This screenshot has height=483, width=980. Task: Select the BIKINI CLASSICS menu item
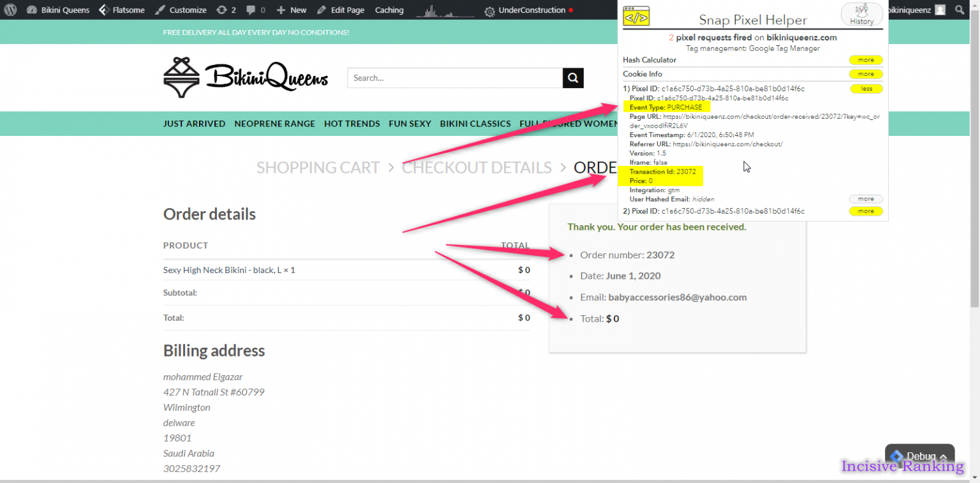pos(475,124)
